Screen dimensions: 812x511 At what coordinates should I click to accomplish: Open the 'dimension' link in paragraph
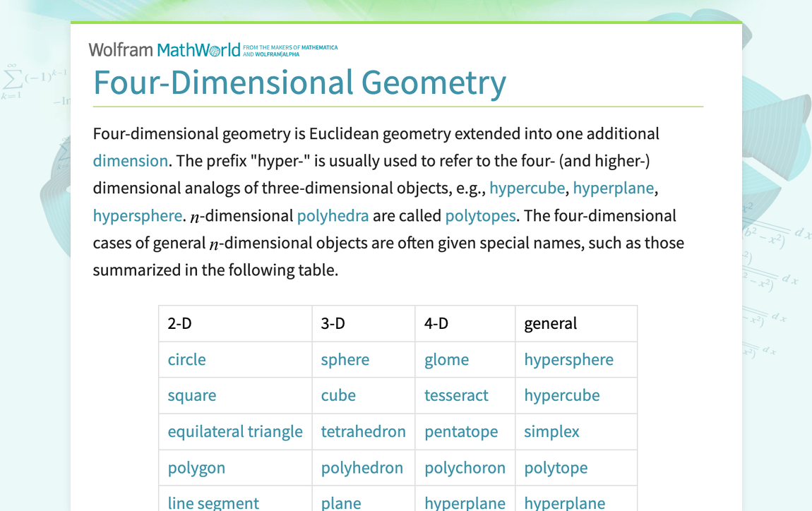click(131, 161)
